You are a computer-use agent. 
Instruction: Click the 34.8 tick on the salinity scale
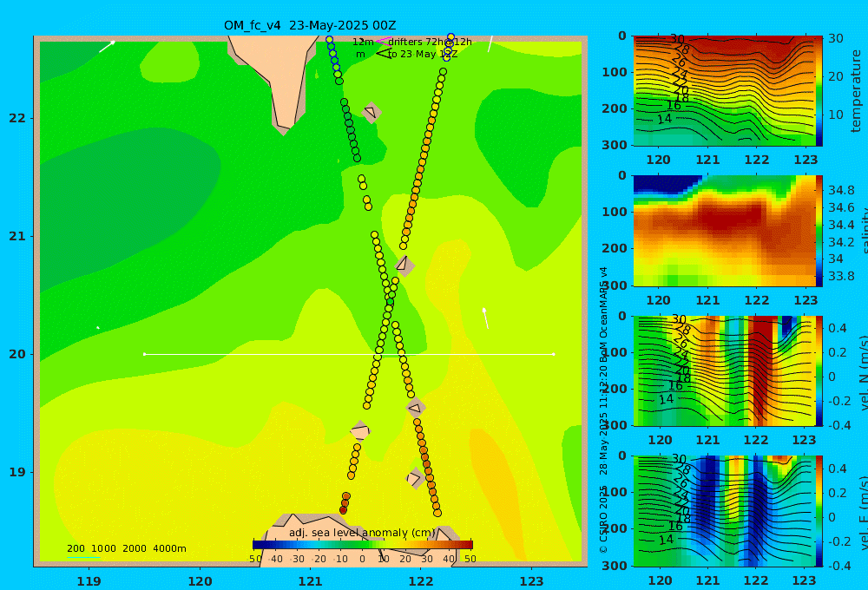pos(841,190)
